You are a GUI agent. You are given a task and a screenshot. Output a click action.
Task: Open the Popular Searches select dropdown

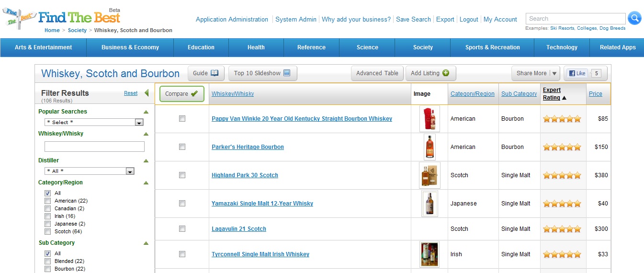94,122
